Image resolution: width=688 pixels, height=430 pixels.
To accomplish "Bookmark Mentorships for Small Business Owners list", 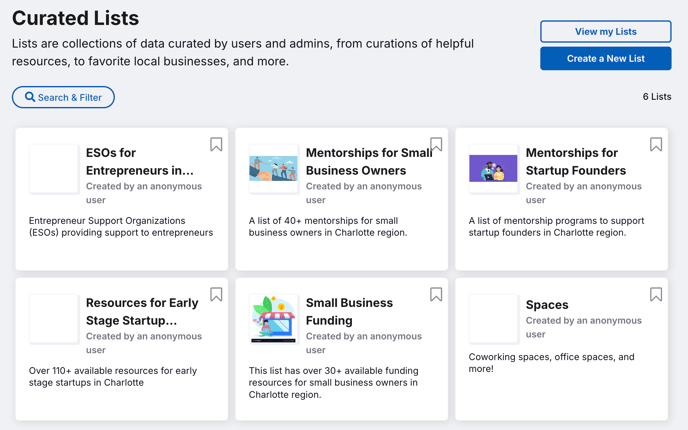I will tap(436, 144).
